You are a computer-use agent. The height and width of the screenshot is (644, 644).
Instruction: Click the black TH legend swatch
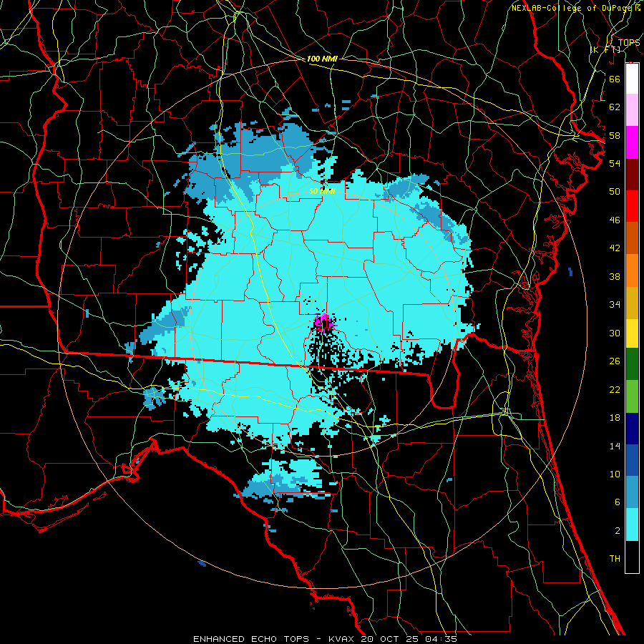(632, 557)
